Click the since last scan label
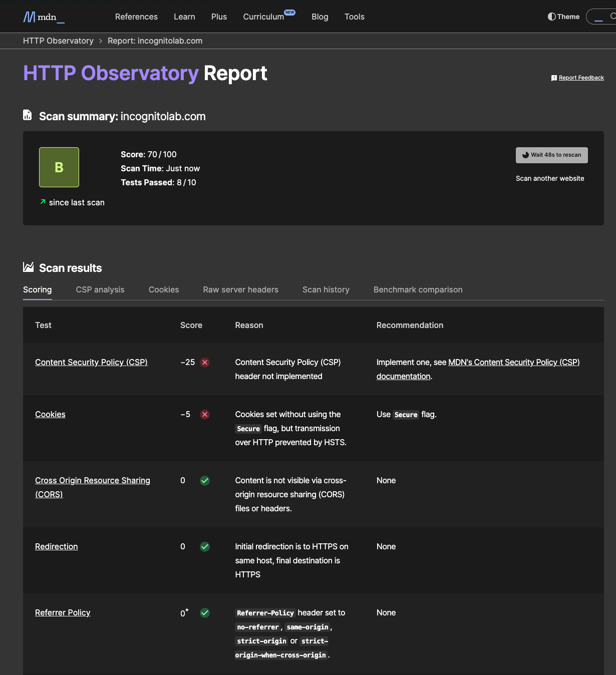This screenshot has width=616, height=675. click(77, 202)
